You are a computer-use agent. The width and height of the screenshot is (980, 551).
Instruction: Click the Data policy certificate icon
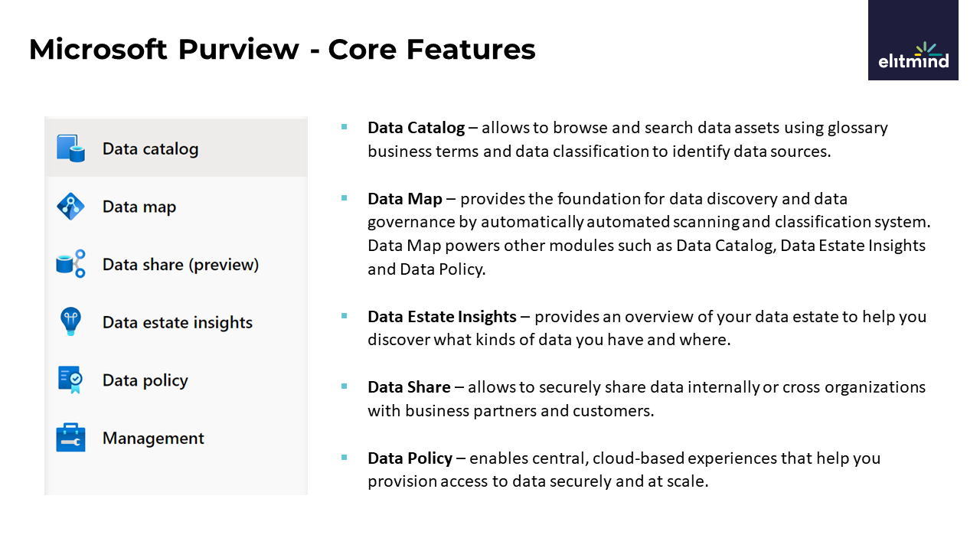(x=70, y=380)
